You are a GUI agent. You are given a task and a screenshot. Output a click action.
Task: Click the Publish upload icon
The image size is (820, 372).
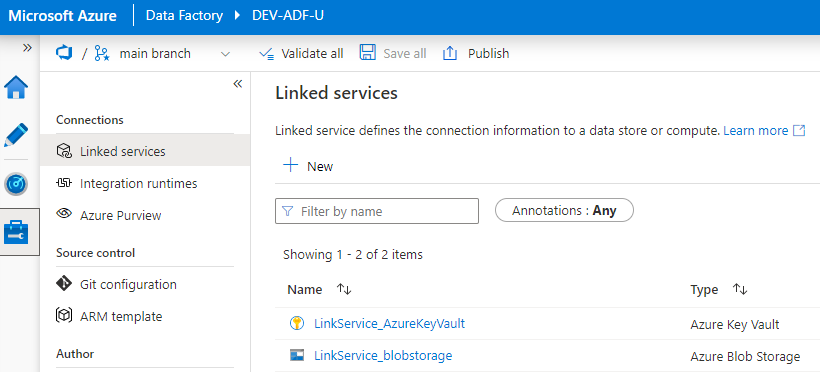tap(450, 53)
